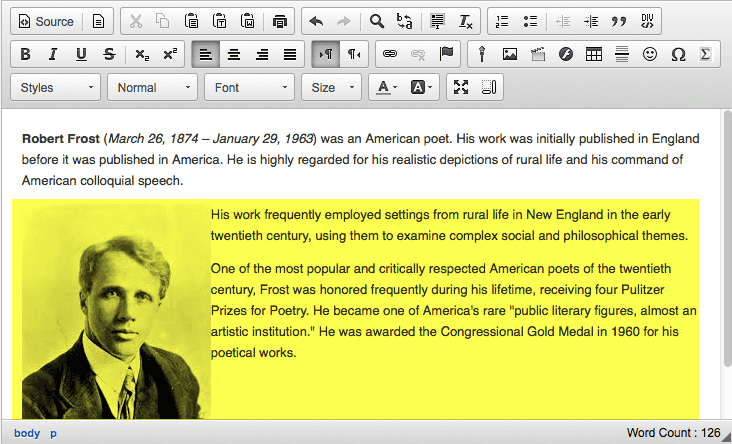
Task: Insert a bulleted list
Action: 530,21
